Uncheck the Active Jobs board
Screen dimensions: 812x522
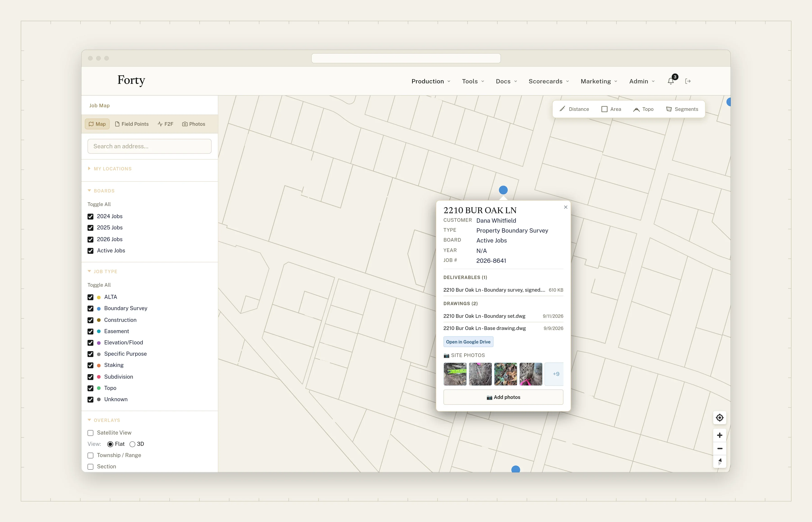pyautogui.click(x=91, y=251)
